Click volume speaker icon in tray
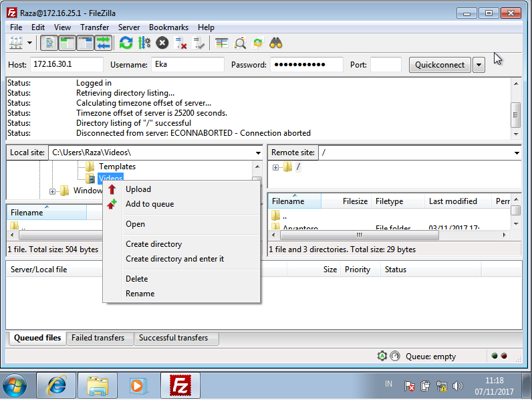 (x=458, y=386)
